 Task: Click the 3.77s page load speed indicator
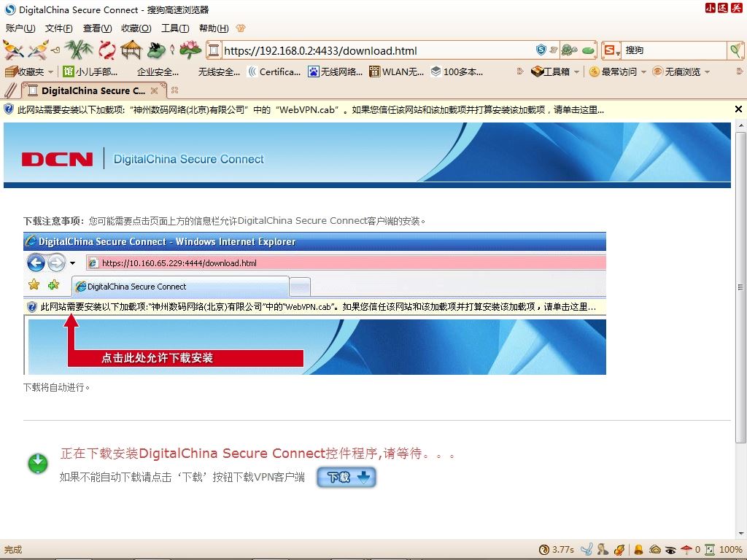click(557, 550)
